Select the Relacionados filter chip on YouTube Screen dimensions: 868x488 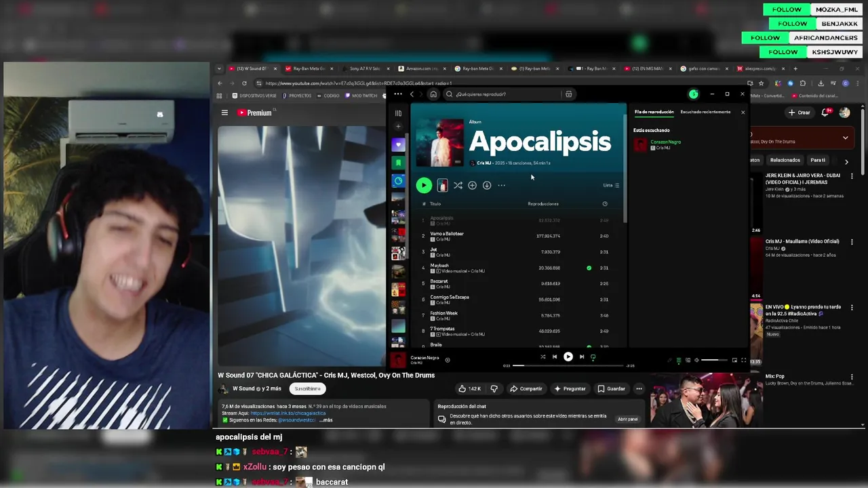tap(785, 160)
